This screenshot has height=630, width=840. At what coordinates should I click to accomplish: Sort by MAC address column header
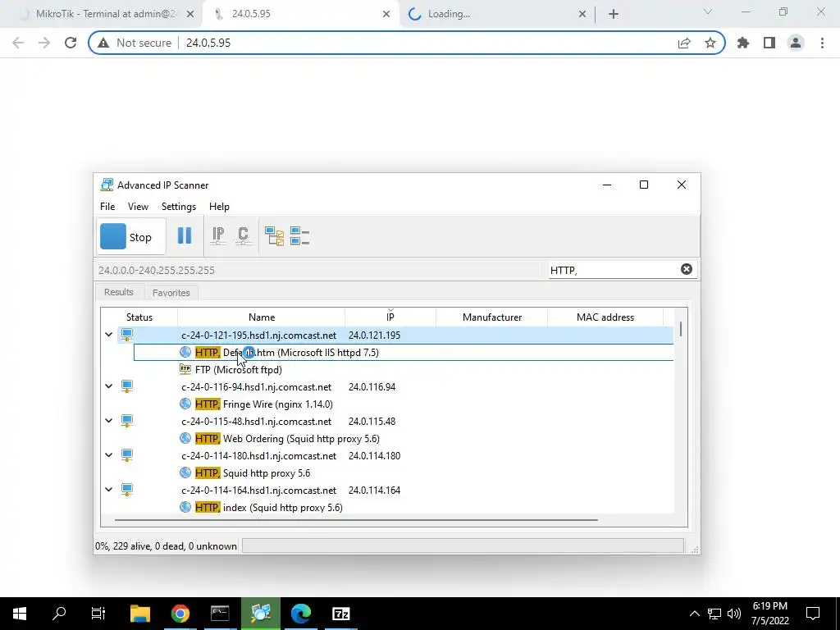click(x=605, y=317)
